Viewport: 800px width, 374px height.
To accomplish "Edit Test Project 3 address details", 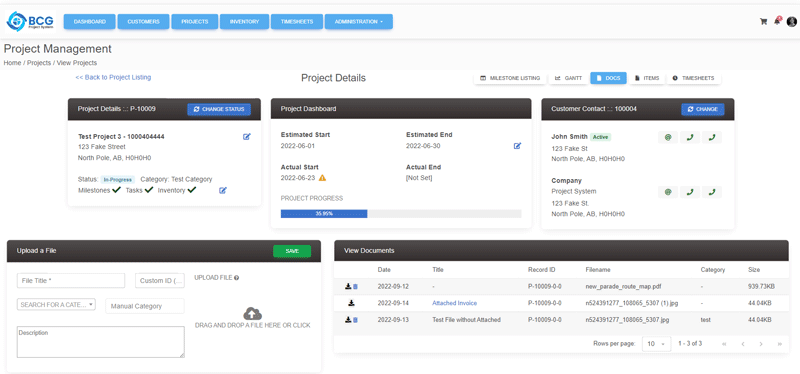I will click(247, 137).
